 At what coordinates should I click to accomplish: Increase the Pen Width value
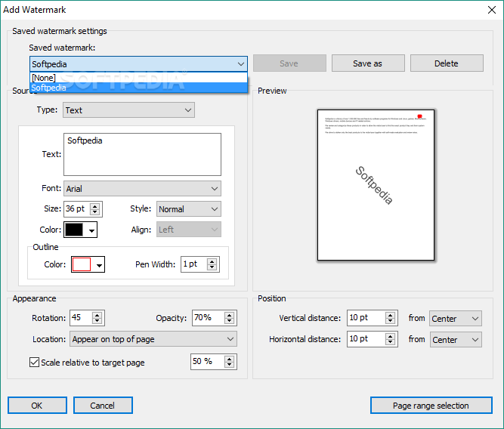point(212,261)
